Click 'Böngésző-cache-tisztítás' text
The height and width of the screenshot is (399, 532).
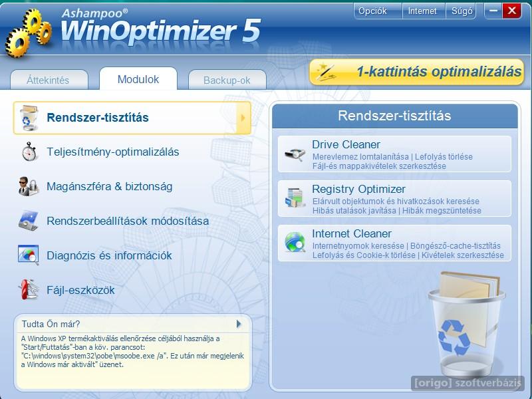pyautogui.click(x=456, y=245)
